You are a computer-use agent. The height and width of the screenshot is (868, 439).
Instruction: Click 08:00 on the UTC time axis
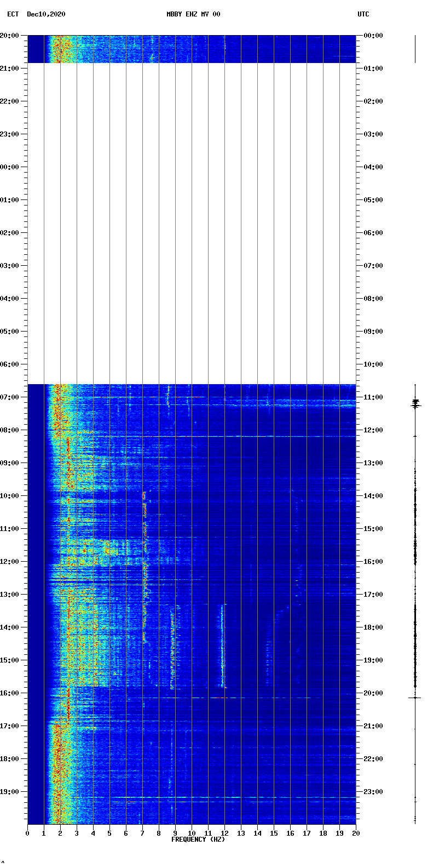click(373, 299)
